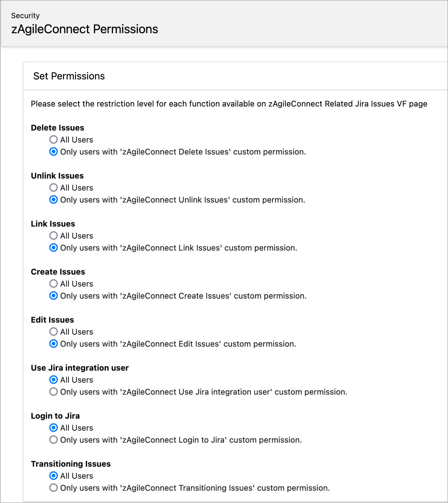This screenshot has width=448, height=503.
Task: Select All Users for Link Issues
Action: click(x=54, y=236)
